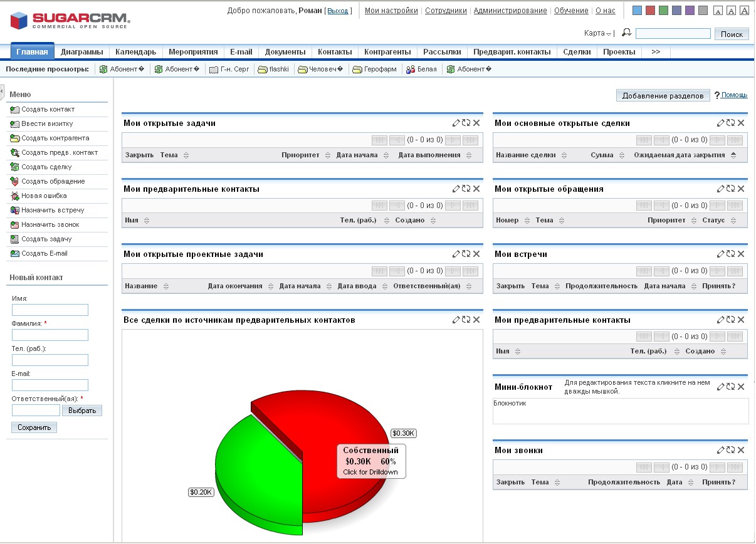Screen dimensions: 756x544
Task: Open Назначить встречу shortcut
Action: coord(53,210)
